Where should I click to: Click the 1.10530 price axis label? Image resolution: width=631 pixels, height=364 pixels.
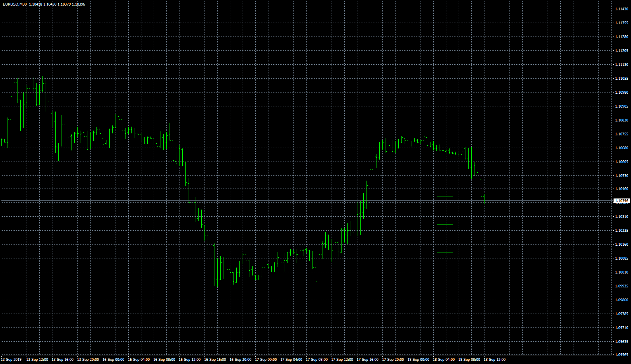pos(621,176)
